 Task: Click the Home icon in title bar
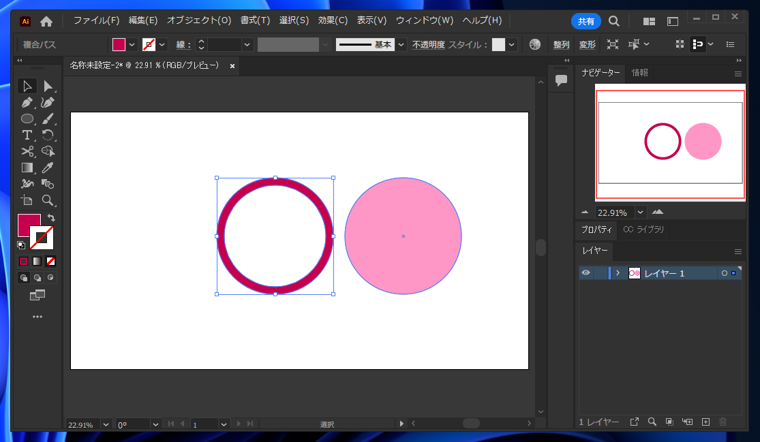pos(46,20)
